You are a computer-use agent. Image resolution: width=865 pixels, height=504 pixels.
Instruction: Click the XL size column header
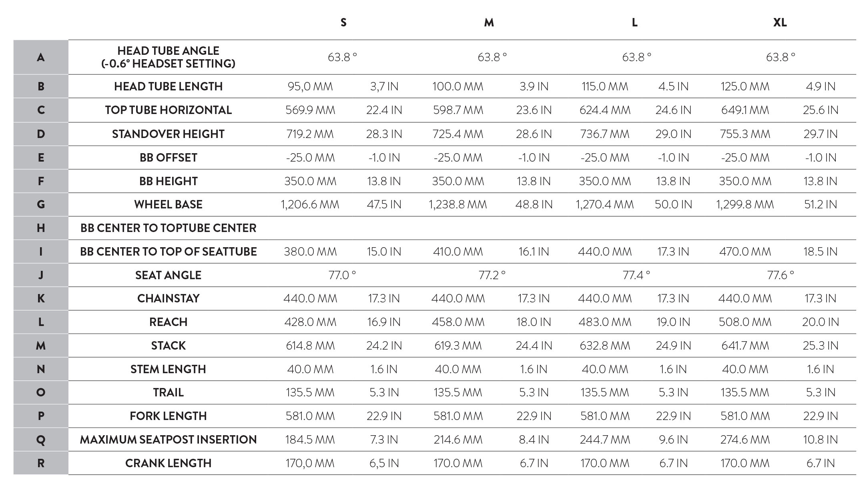click(780, 22)
